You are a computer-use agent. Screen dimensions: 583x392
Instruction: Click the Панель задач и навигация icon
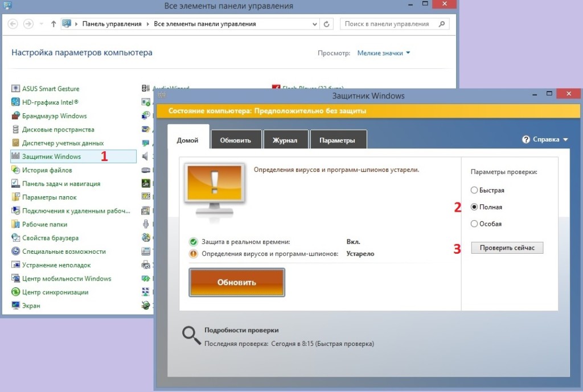(15, 183)
